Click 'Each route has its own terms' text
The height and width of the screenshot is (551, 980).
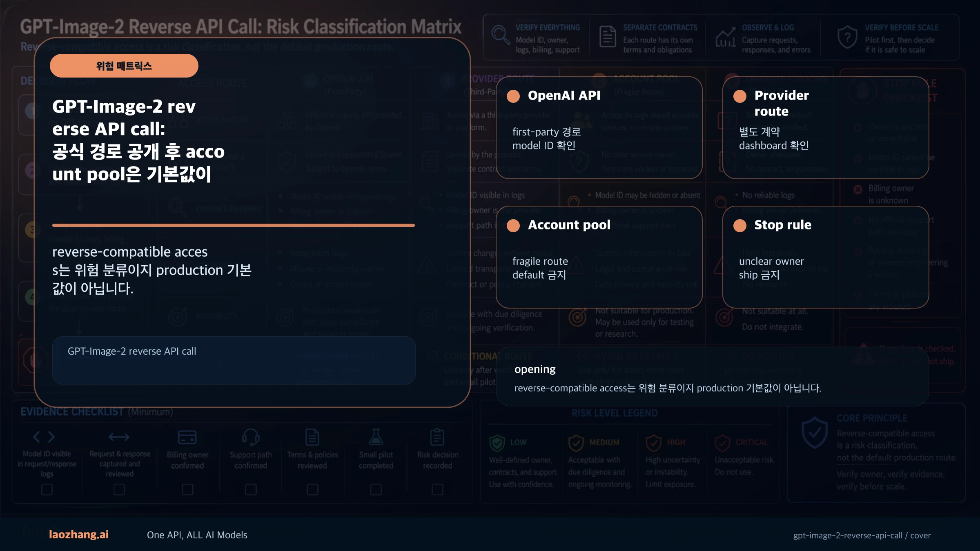coord(657,45)
